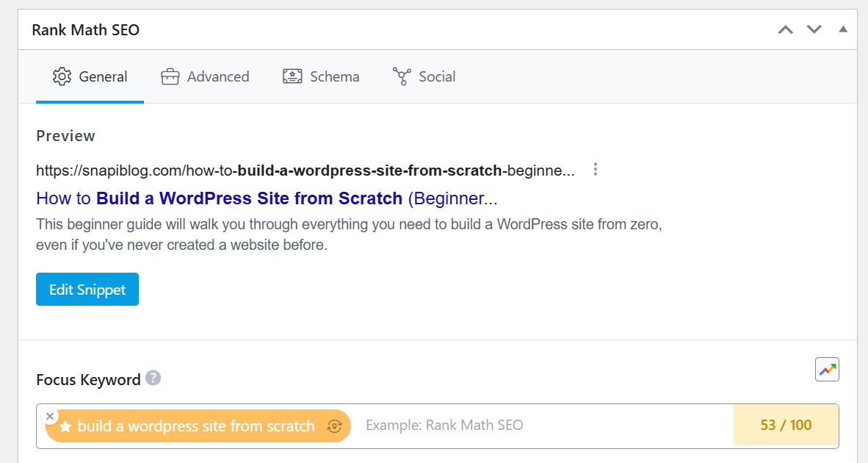The height and width of the screenshot is (463, 868).
Task: Open the three-dot menu beside the preview URL
Action: [595, 169]
